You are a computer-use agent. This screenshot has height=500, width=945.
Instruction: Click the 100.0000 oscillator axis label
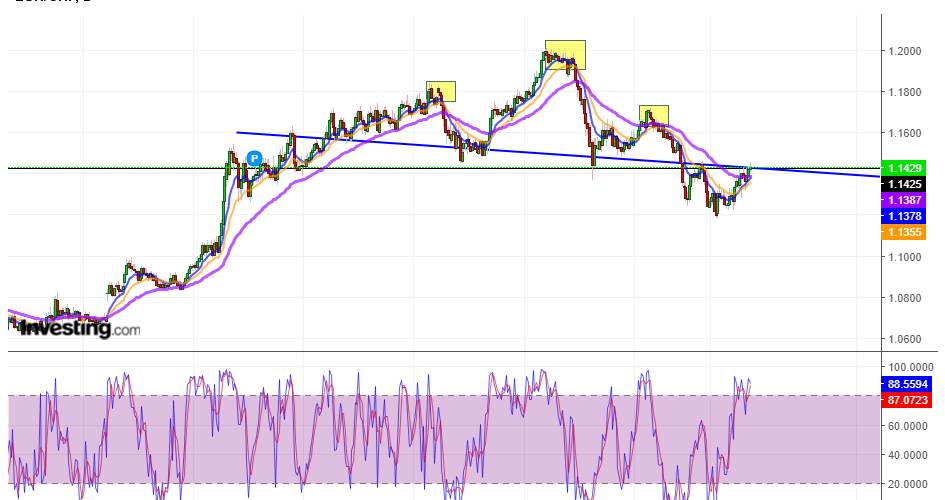pos(908,367)
